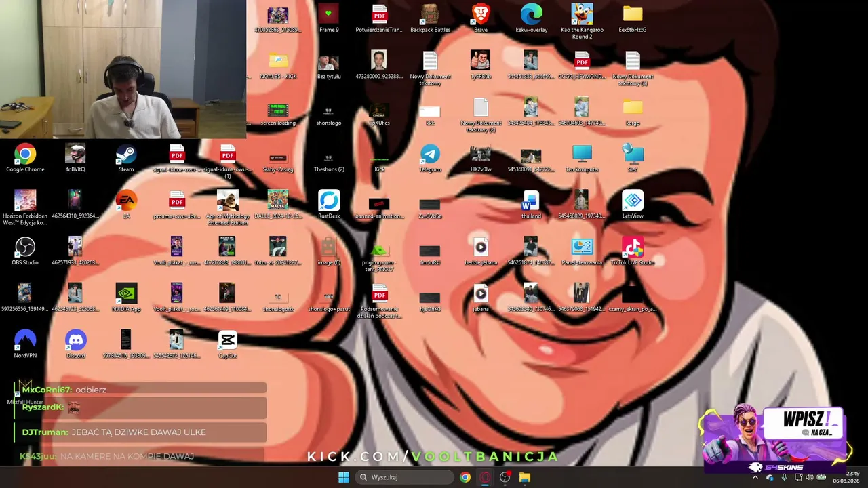Select the Bez tytułu image file
This screenshot has width=868, height=488.
(329, 66)
